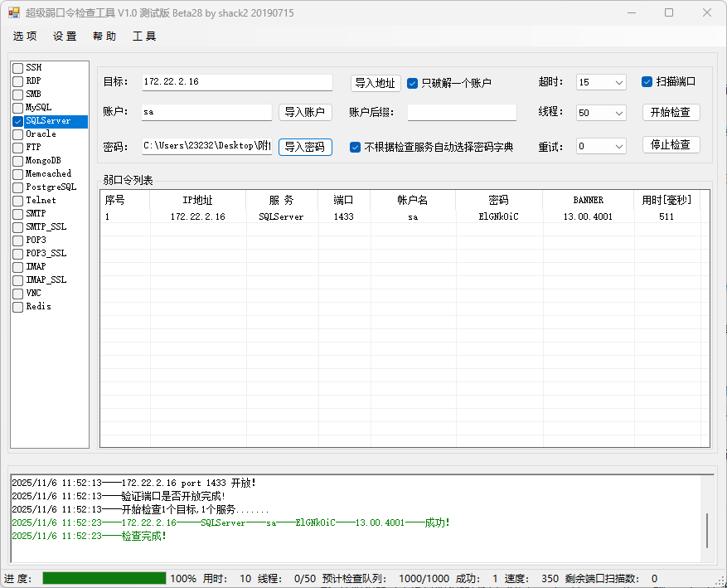Expand the 重试 retry dropdown

pyautogui.click(x=619, y=146)
